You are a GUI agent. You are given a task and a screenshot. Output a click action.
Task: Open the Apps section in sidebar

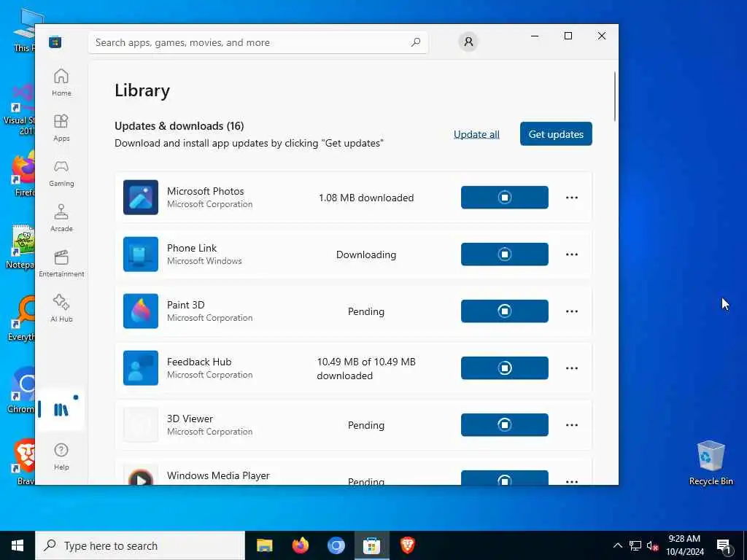point(61,128)
